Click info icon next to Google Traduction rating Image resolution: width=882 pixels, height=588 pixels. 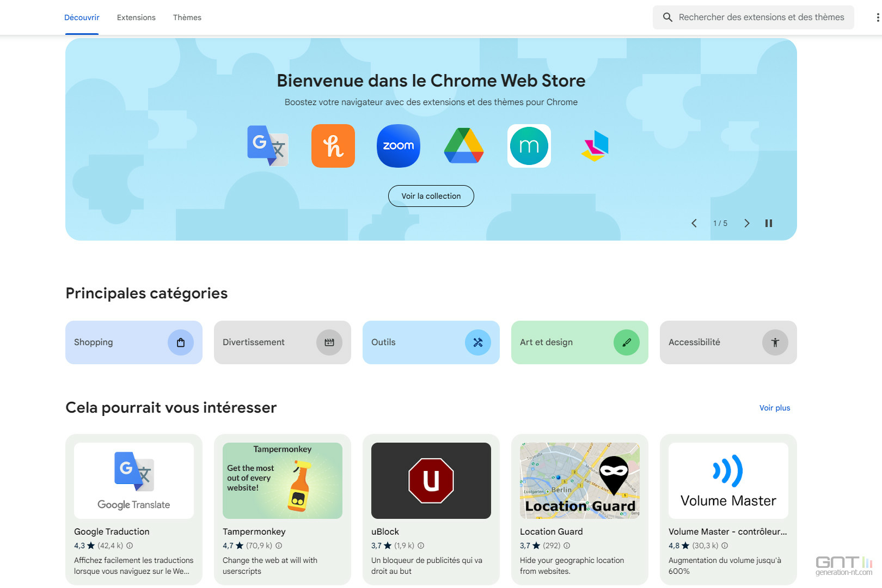(130, 546)
